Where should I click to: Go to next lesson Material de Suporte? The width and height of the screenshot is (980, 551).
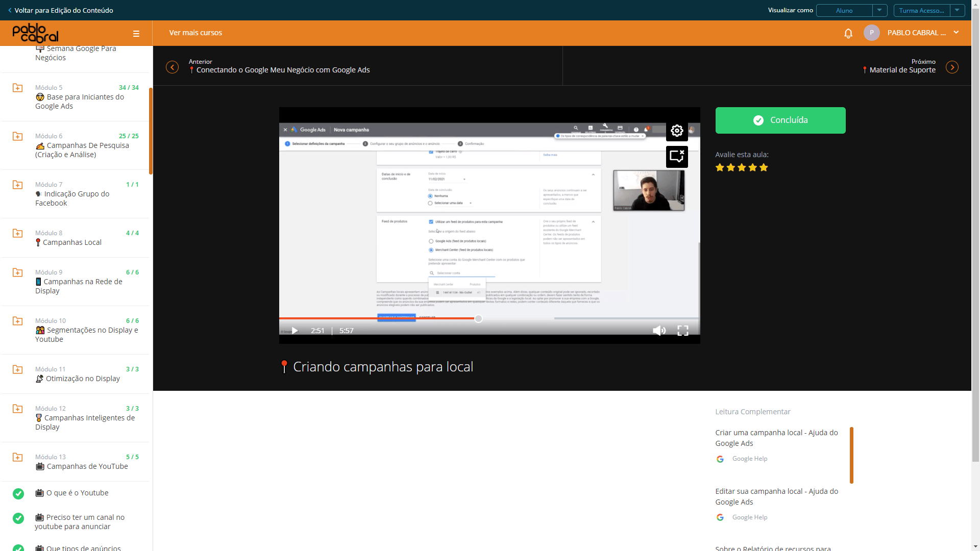pyautogui.click(x=952, y=67)
